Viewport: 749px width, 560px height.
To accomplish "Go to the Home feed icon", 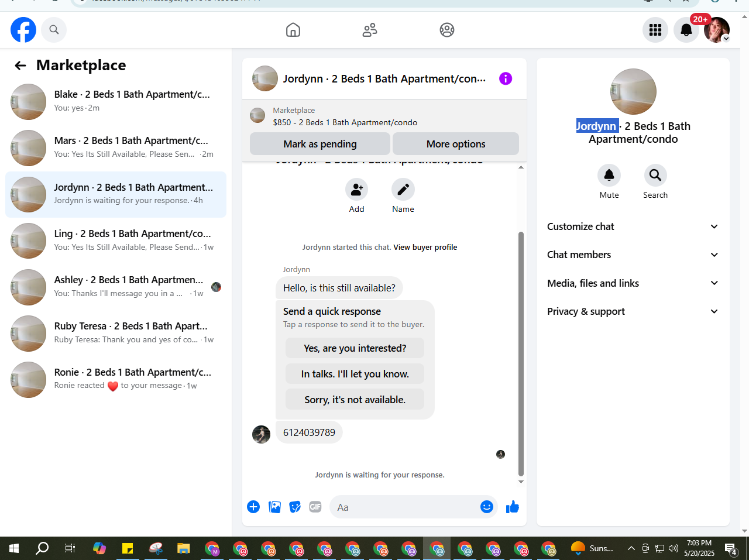I will pos(293,30).
